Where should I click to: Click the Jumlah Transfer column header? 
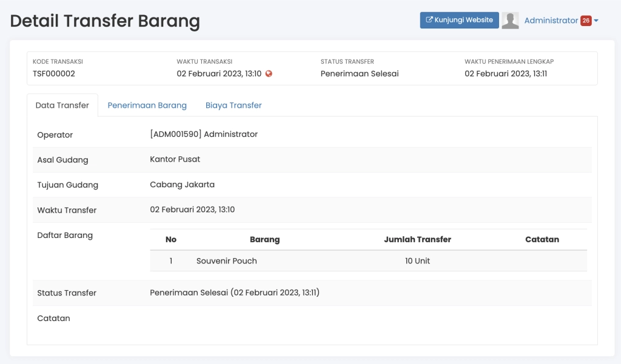click(x=417, y=239)
